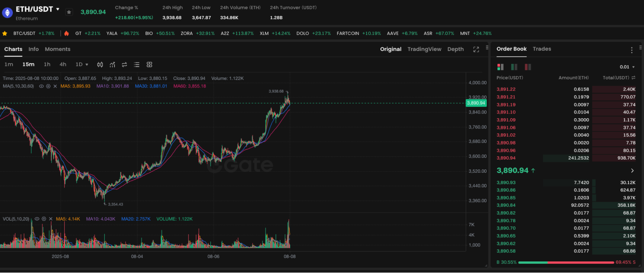Select bid price 3,890.93 row

(x=566, y=182)
